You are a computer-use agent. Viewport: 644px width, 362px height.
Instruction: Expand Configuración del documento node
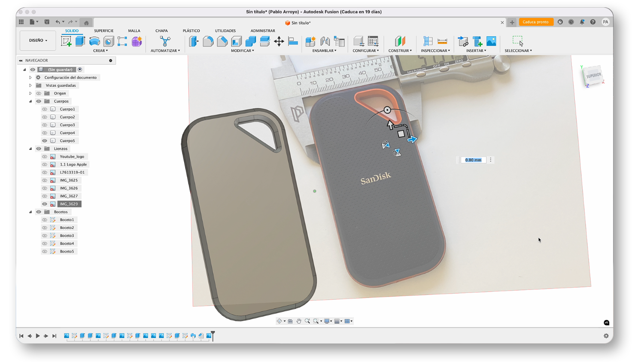pos(30,78)
